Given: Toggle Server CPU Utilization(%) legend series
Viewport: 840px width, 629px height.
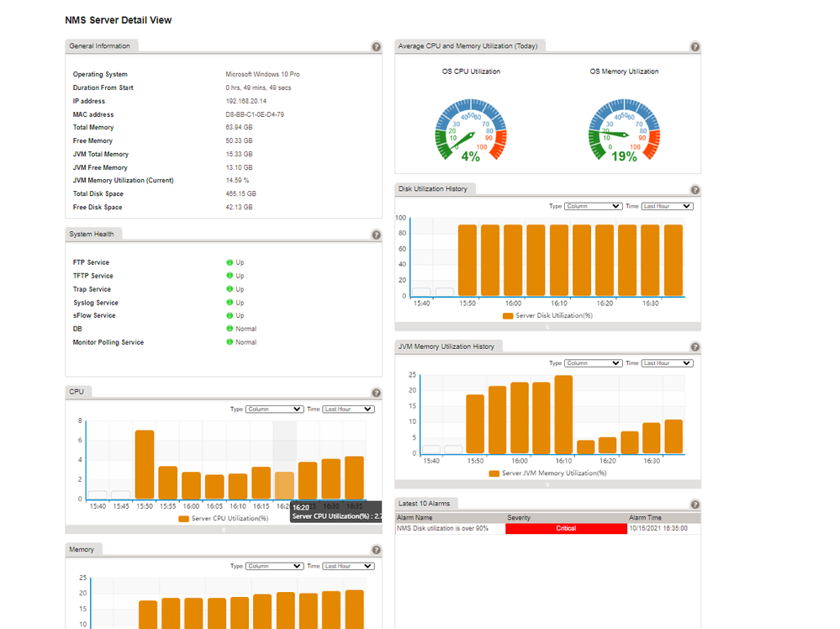Looking at the screenshot, I should tap(223, 519).
